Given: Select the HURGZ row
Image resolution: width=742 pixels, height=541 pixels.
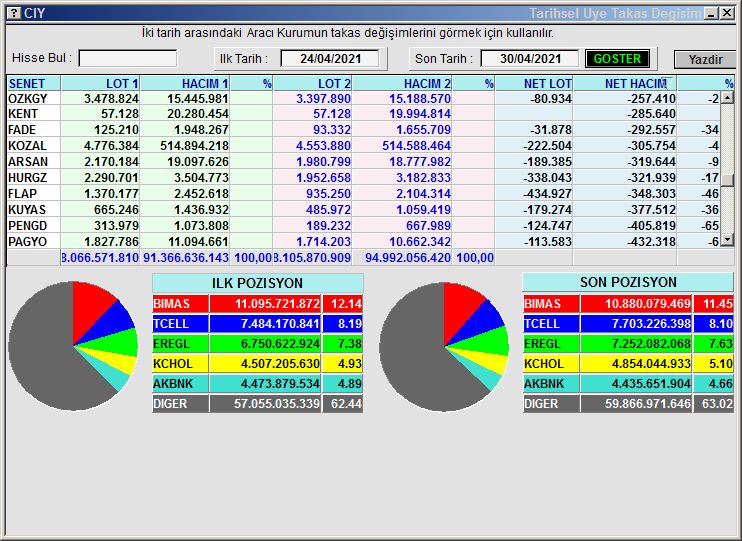Looking at the screenshot, I should pos(363,178).
